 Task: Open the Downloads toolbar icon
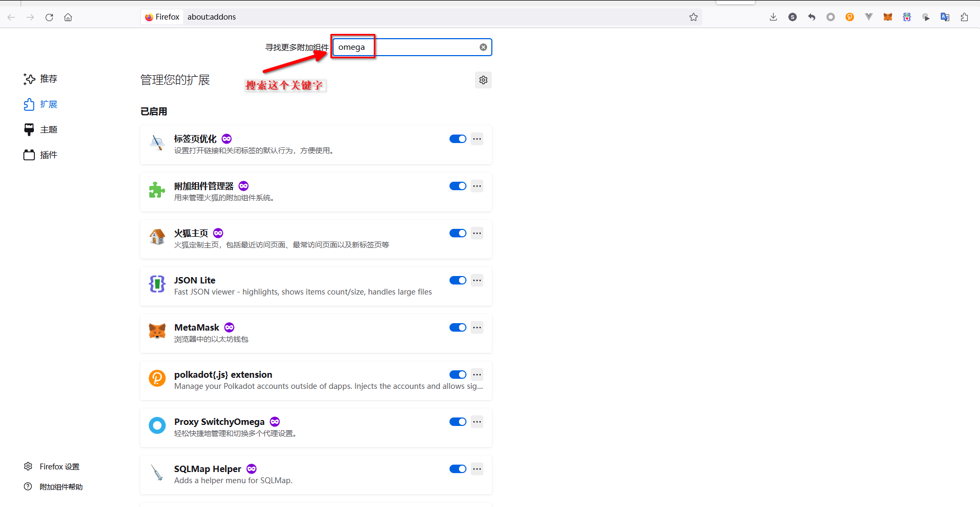pyautogui.click(x=774, y=17)
